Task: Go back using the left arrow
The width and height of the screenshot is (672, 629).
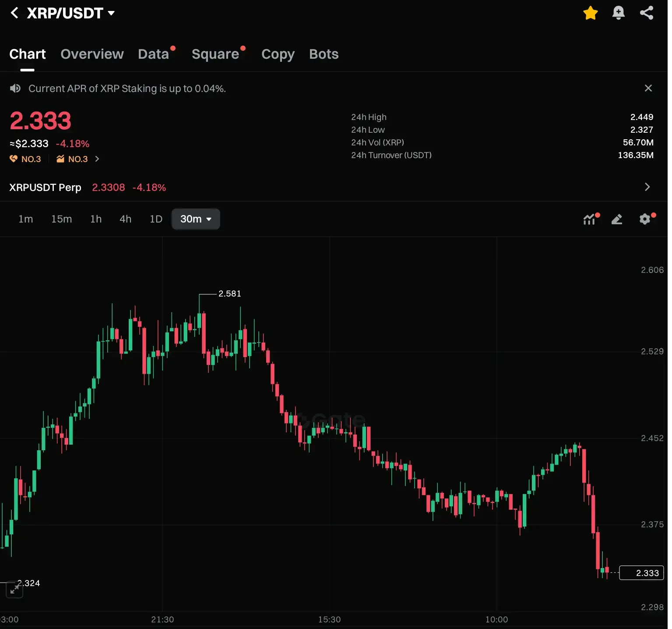Action: 14,13
